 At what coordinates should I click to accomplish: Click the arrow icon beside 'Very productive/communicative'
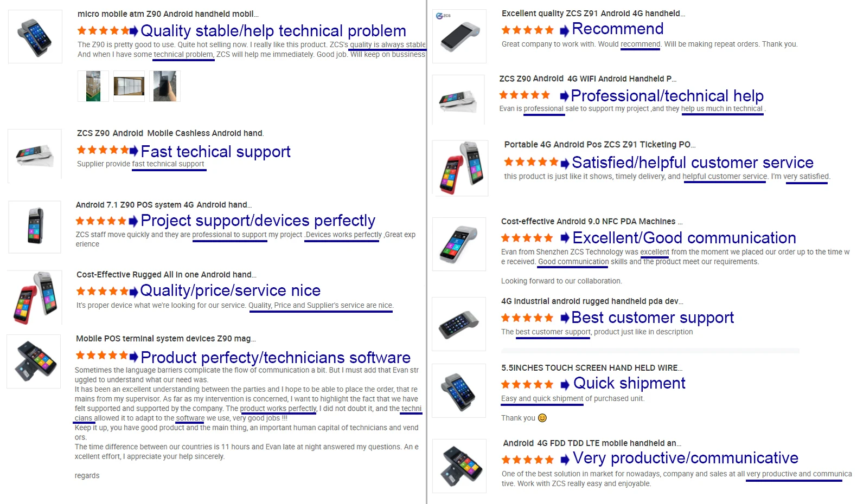[x=565, y=460]
